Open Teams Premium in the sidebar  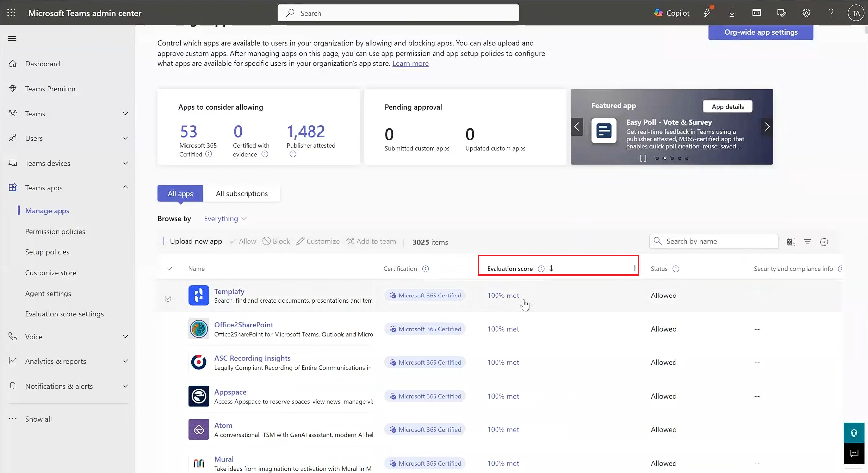[x=50, y=89]
